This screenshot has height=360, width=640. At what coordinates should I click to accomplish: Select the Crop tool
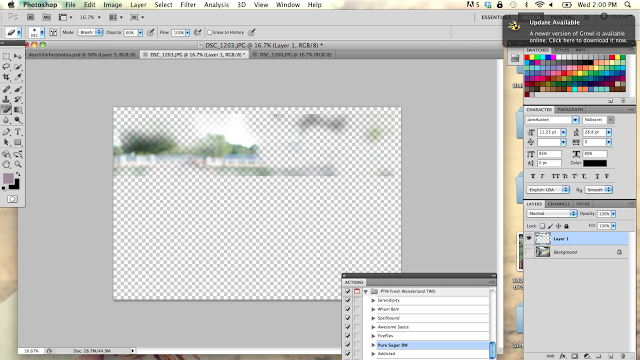pyautogui.click(x=6, y=77)
